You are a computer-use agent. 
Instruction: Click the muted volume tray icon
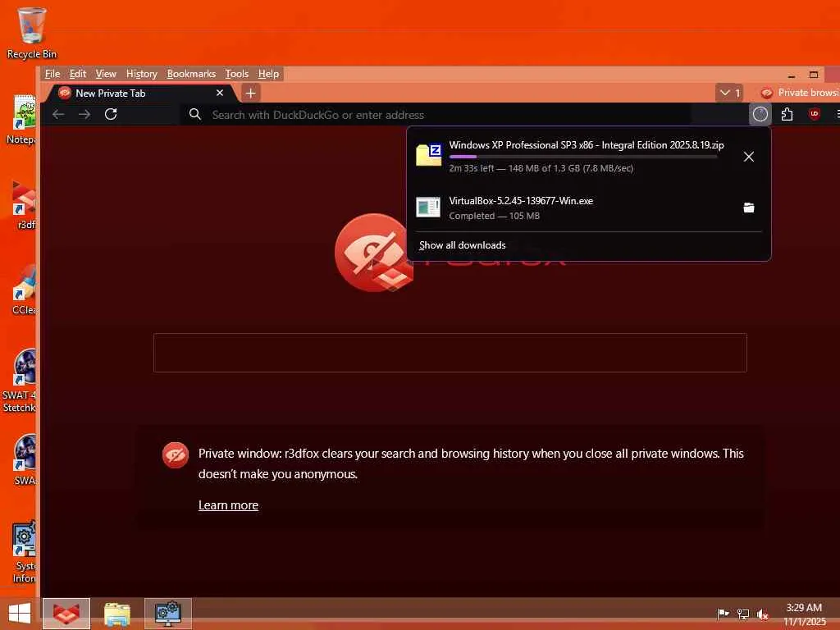point(762,614)
